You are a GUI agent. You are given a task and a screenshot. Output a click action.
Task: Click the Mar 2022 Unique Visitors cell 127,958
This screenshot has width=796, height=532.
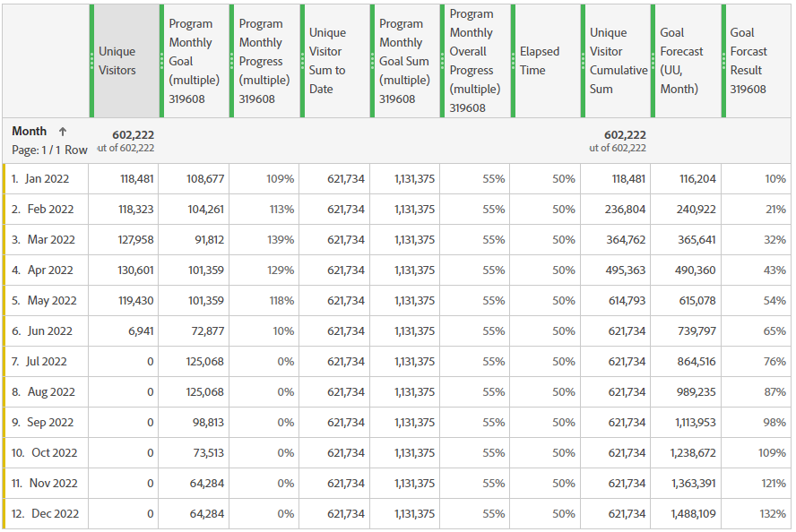[131, 240]
